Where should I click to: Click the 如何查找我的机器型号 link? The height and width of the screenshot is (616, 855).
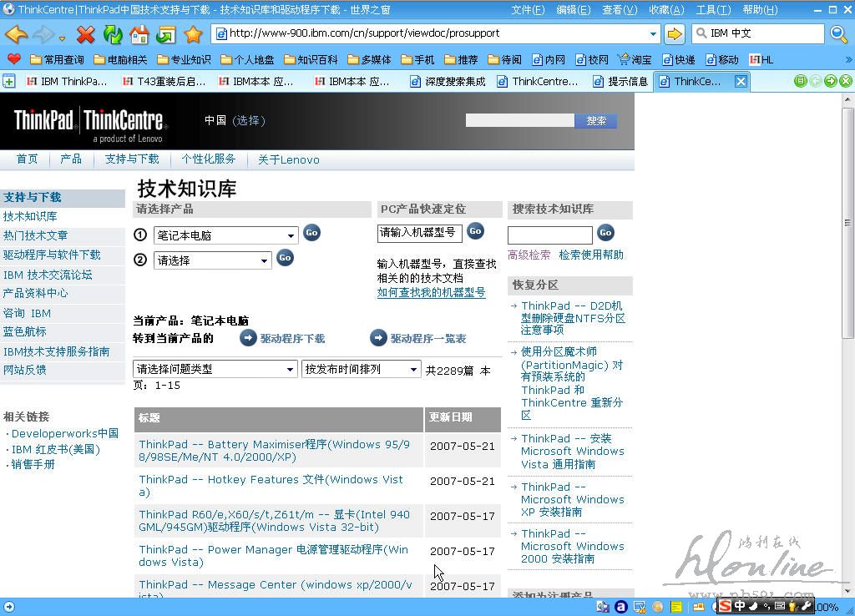[431, 292]
